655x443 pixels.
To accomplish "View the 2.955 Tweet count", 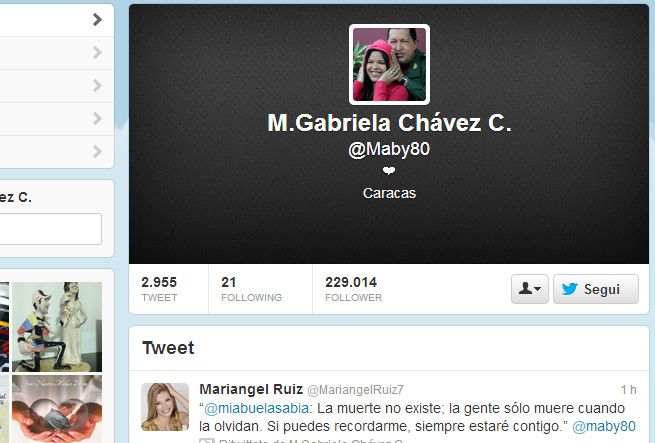I will click(159, 289).
